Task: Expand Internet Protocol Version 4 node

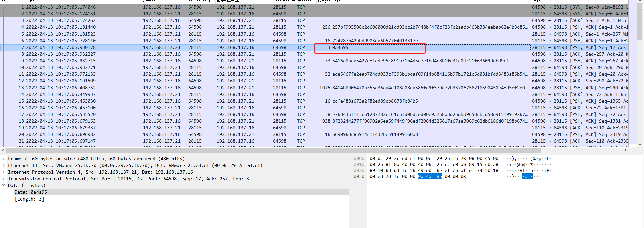Action: (x=4, y=172)
